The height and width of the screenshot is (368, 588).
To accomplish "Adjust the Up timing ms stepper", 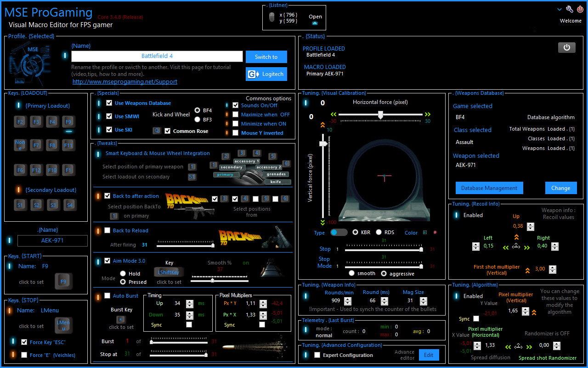I will click(189, 304).
